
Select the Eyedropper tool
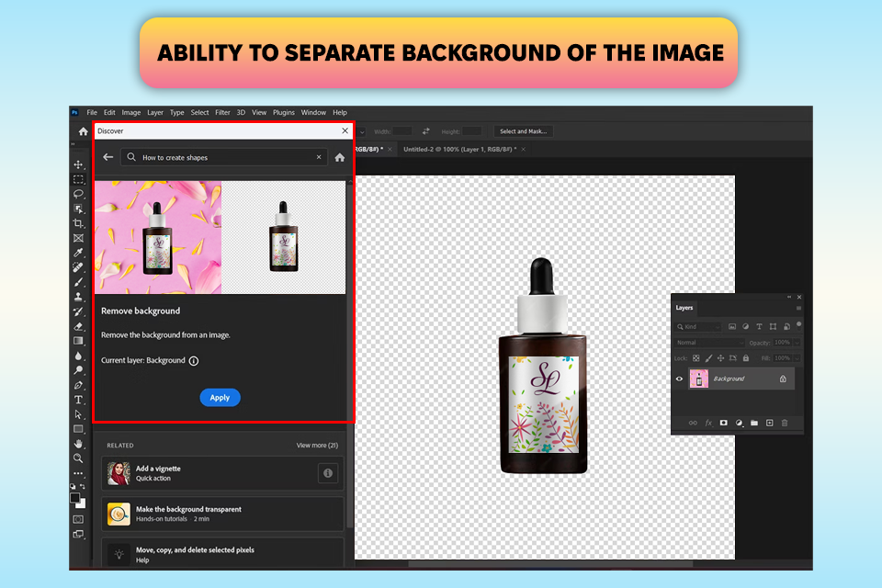[78, 253]
